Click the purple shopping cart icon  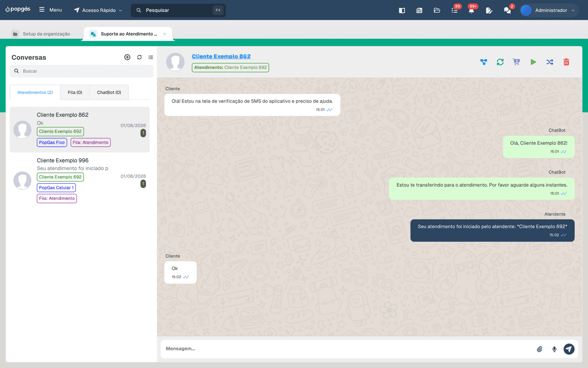[x=516, y=62]
